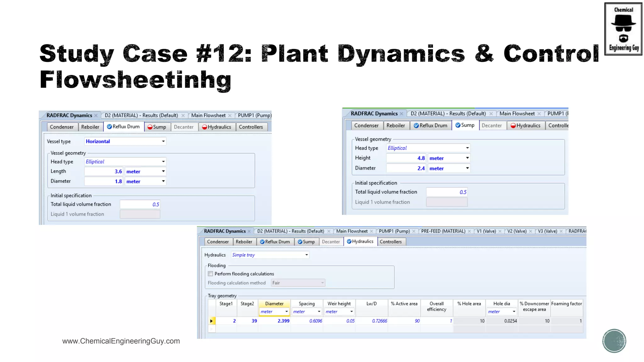Open the Hydraulics tab in the Sump screenshot
The image size is (644, 362).
[525, 125]
